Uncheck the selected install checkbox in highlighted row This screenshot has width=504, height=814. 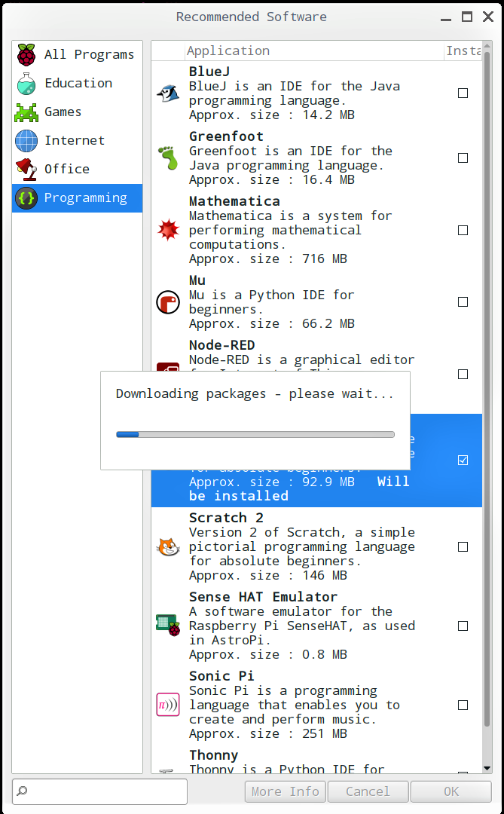pos(463,460)
